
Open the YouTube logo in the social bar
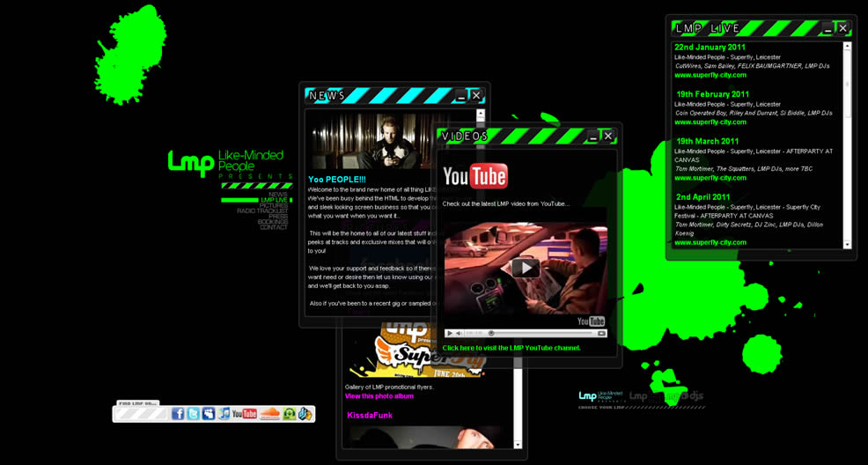tap(245, 414)
